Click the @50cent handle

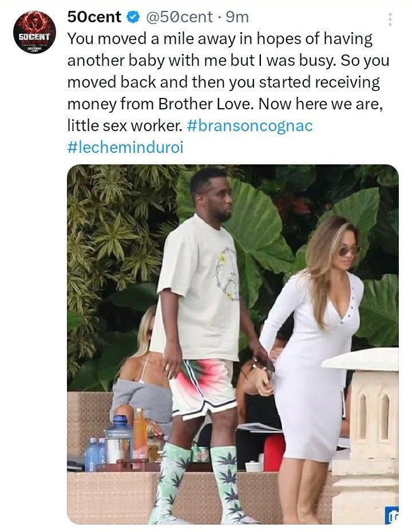pyautogui.click(x=179, y=17)
